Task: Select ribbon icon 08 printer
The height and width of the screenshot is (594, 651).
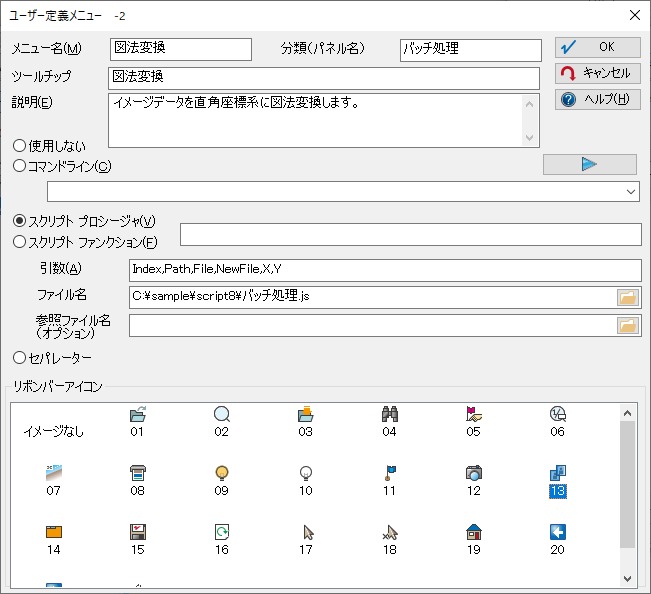Action: coord(137,480)
